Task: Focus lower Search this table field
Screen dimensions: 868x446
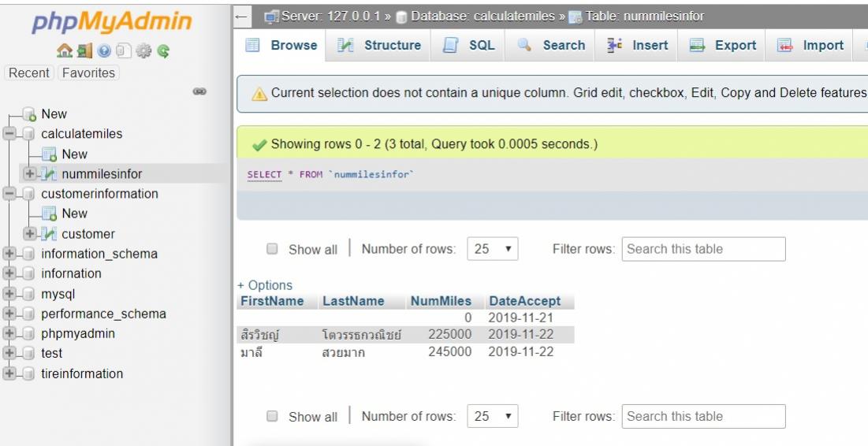Action: pos(703,416)
